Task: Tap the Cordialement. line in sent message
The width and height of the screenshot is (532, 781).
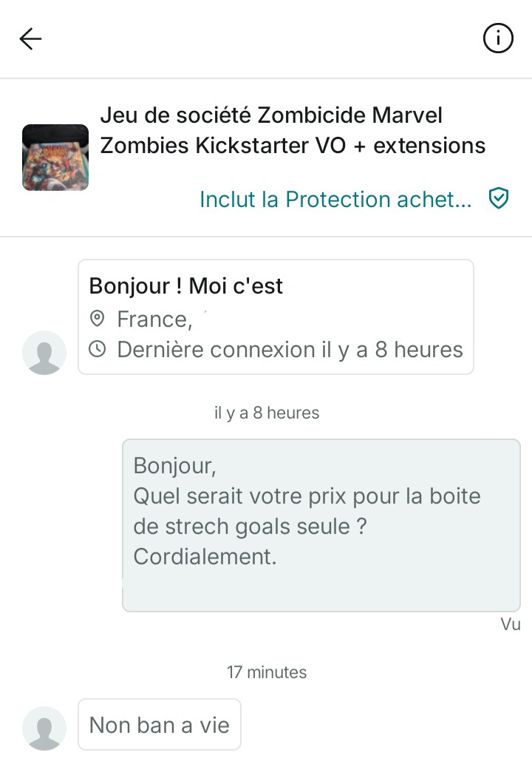Action: (x=205, y=556)
